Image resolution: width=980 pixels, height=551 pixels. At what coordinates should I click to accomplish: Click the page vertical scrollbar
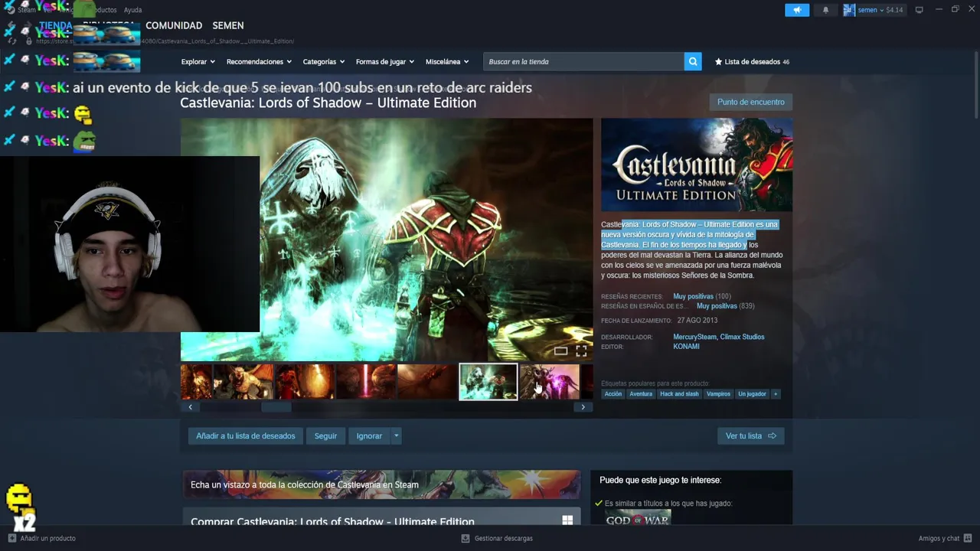coord(975,84)
